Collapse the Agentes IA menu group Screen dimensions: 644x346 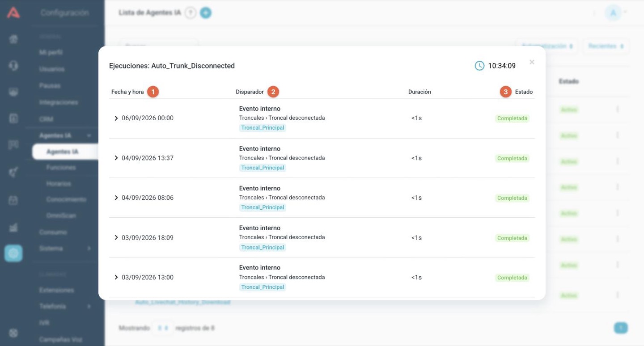point(65,135)
